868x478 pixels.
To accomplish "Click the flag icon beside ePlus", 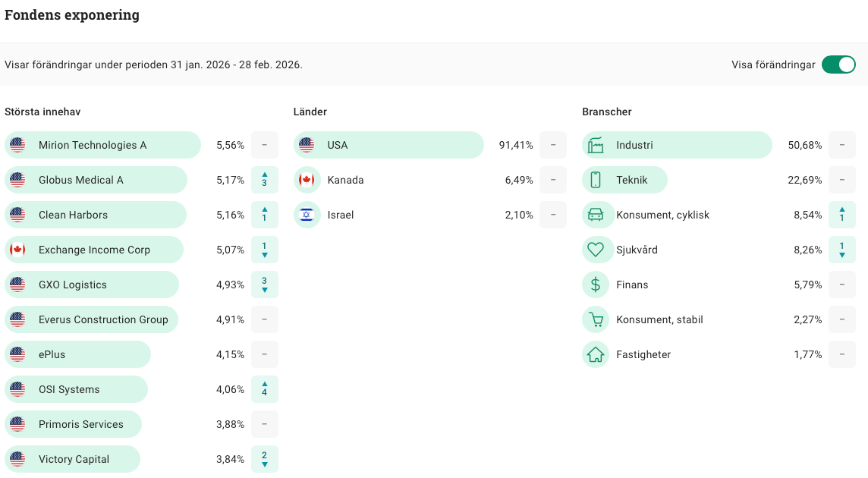I will [x=17, y=354].
